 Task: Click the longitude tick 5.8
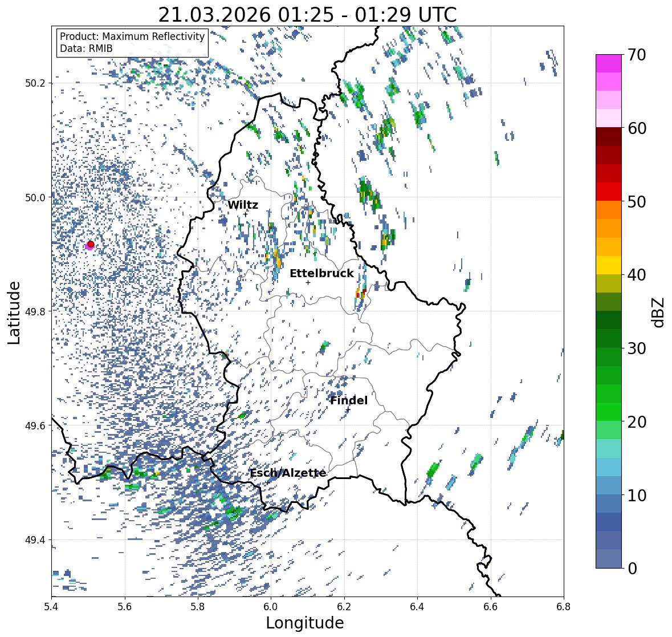(x=198, y=607)
